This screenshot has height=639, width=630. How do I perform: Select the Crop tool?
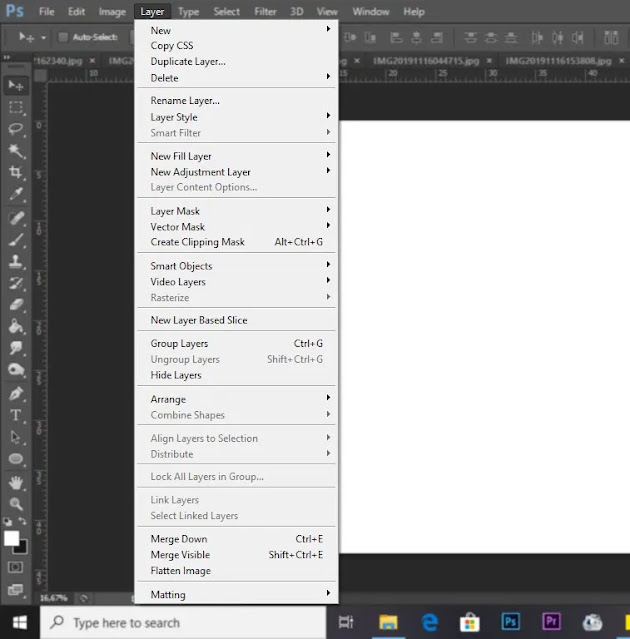coord(16,172)
